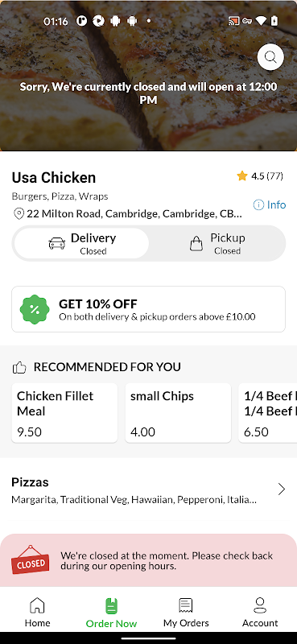Switch to Pickup option
The image size is (297, 644).
tap(217, 243)
